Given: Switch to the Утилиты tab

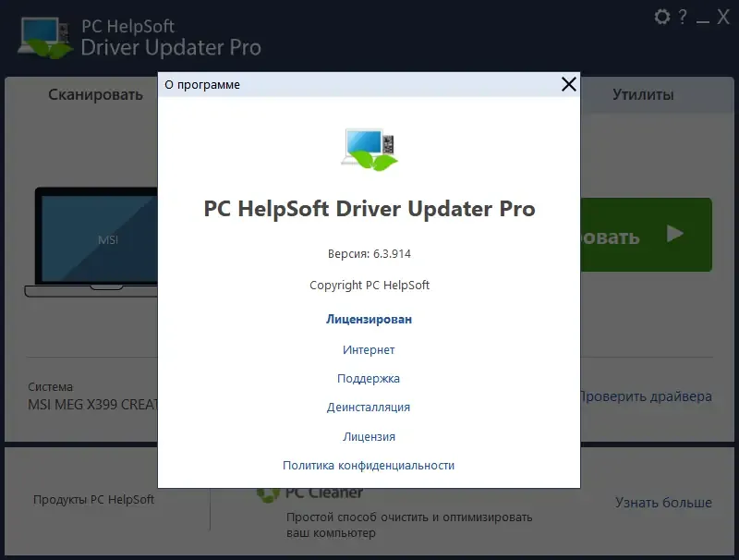Looking at the screenshot, I should click(643, 95).
